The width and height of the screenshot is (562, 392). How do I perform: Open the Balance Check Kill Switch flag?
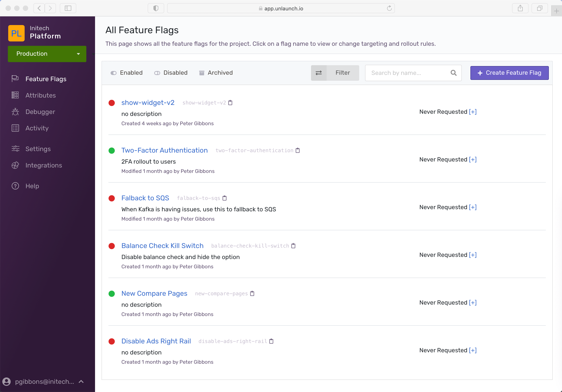[x=162, y=246]
